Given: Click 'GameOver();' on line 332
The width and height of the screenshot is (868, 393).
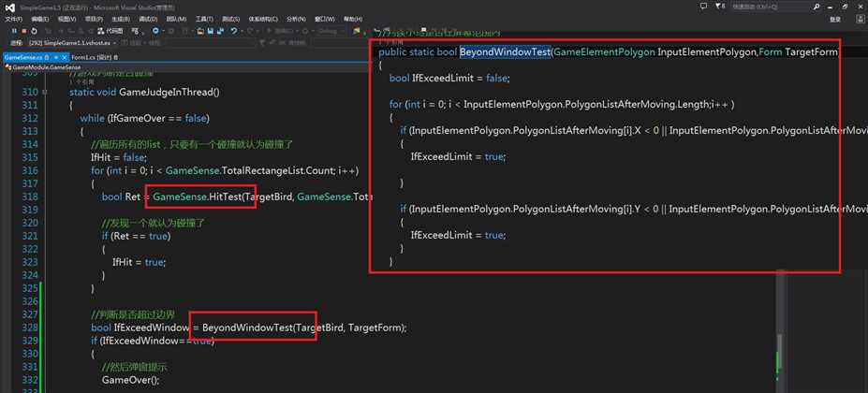Looking at the screenshot, I should [131, 380].
